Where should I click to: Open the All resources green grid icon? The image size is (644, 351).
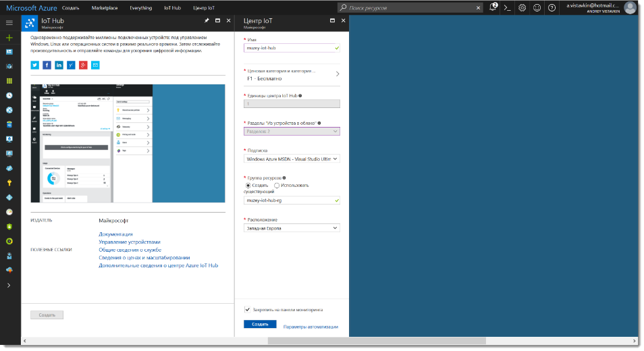point(9,81)
